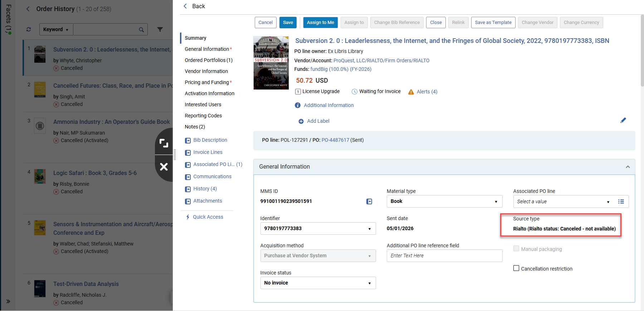The height and width of the screenshot is (311, 644).
Task: Click the search magnifier icon
Action: [x=141, y=30]
